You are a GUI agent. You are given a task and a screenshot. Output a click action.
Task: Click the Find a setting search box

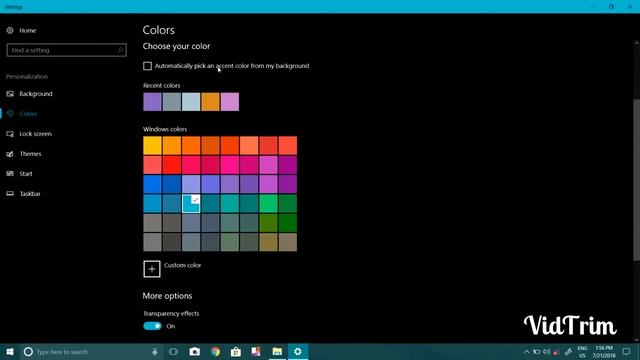coord(67,50)
